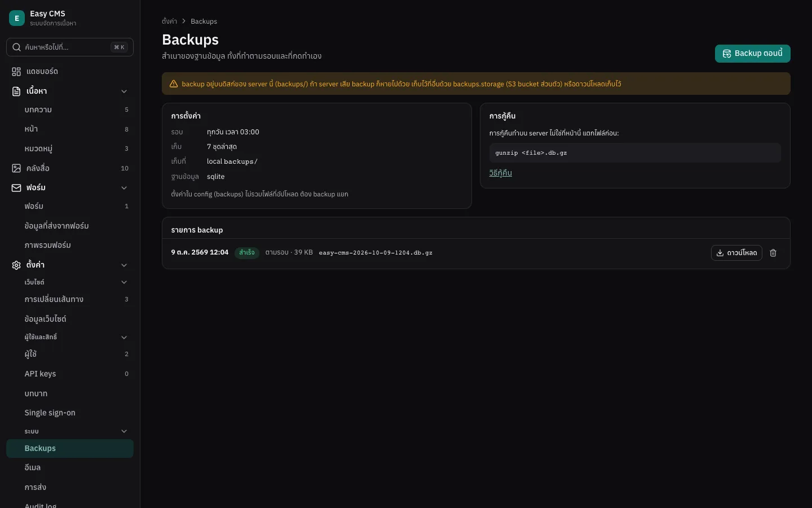Click the ฟอร์ม envelope icon
This screenshot has height=508, width=812.
tap(16, 187)
